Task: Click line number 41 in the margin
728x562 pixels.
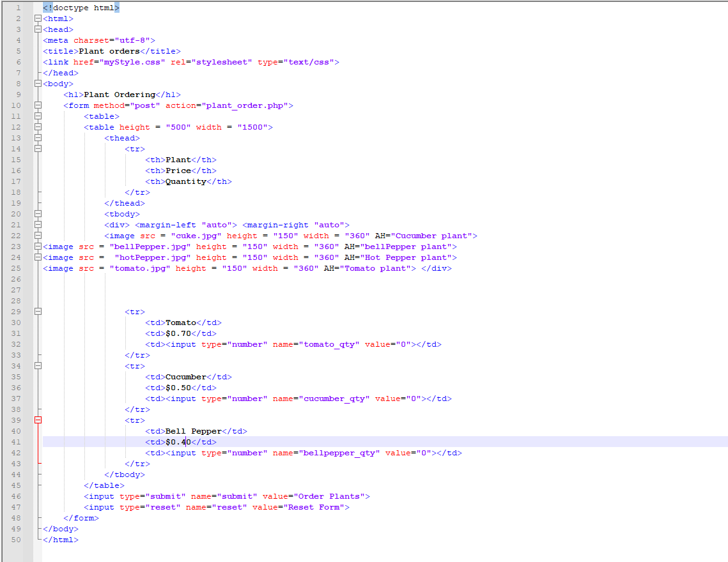Action: tap(16, 441)
